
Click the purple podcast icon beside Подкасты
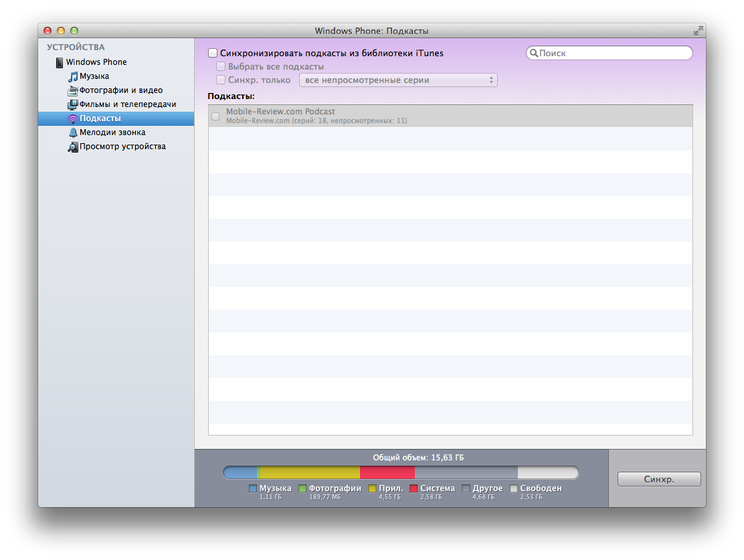[73, 118]
